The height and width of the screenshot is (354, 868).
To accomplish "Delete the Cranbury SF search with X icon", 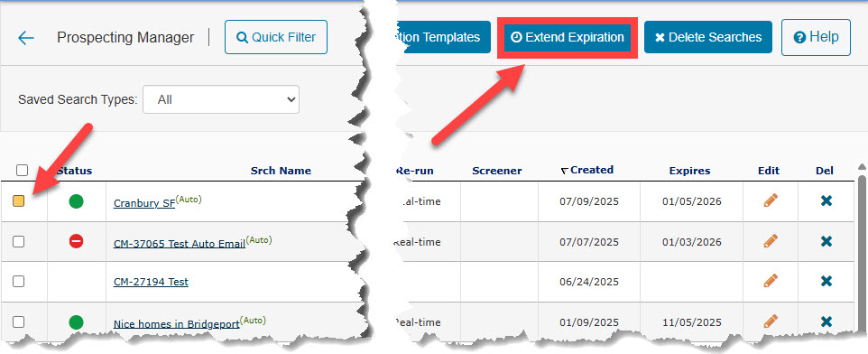I will coord(826,200).
